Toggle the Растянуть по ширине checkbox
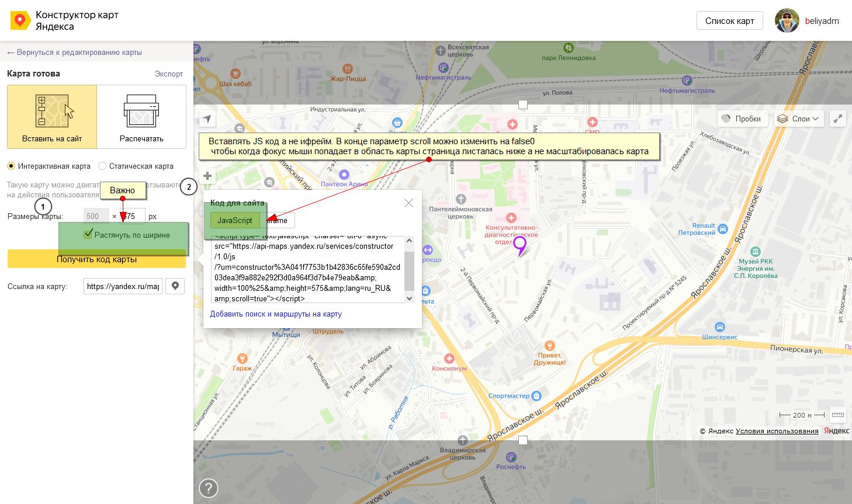852x504 pixels. [88, 234]
